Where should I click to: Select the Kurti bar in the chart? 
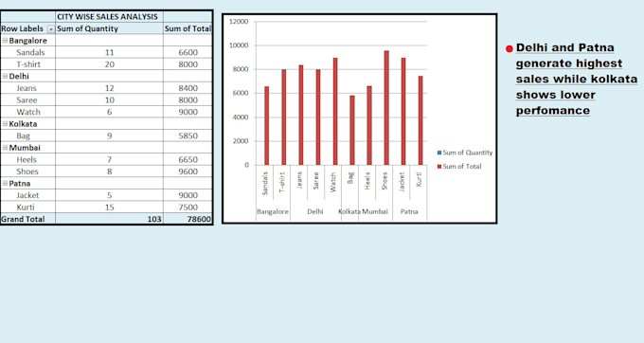(x=420, y=120)
